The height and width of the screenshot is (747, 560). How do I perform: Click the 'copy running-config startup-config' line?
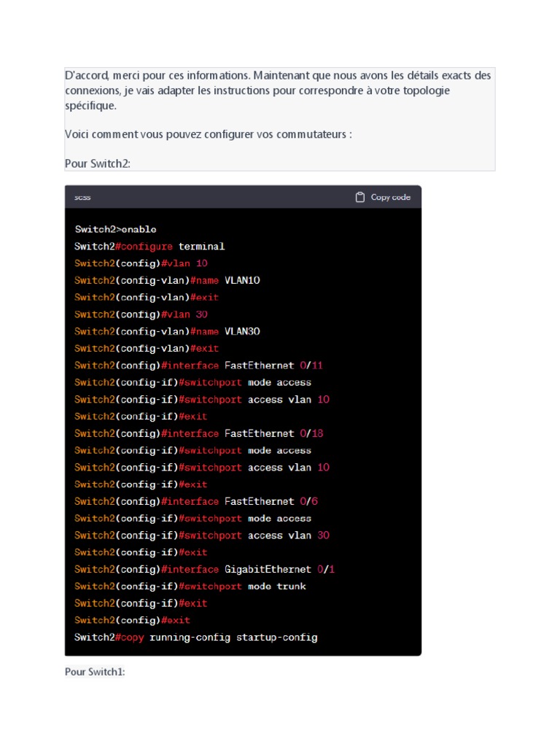pos(195,637)
